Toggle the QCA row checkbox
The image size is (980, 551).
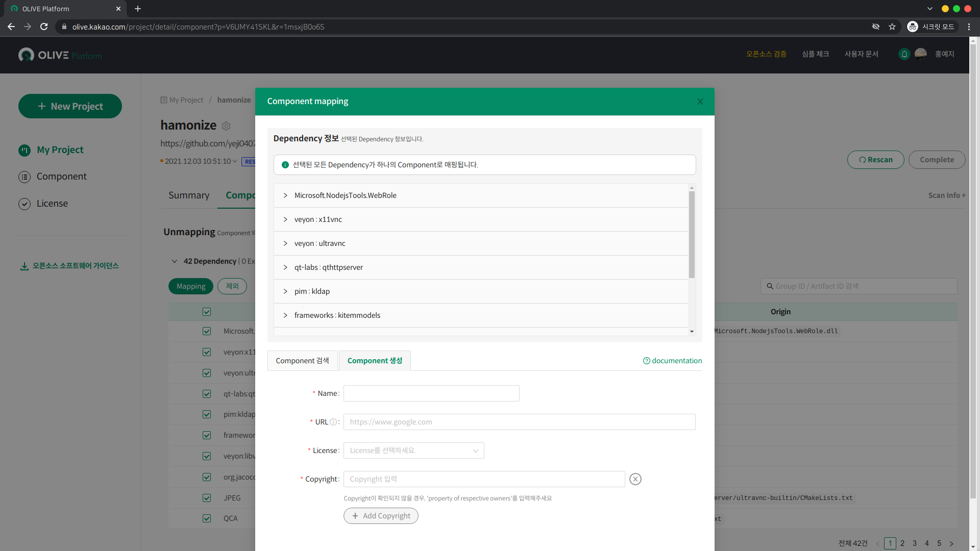(207, 518)
